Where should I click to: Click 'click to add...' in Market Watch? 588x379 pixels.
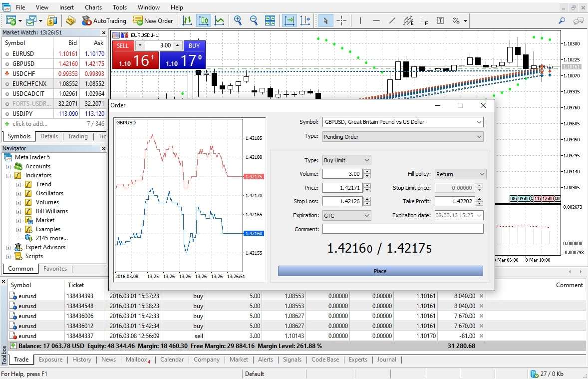click(29, 124)
